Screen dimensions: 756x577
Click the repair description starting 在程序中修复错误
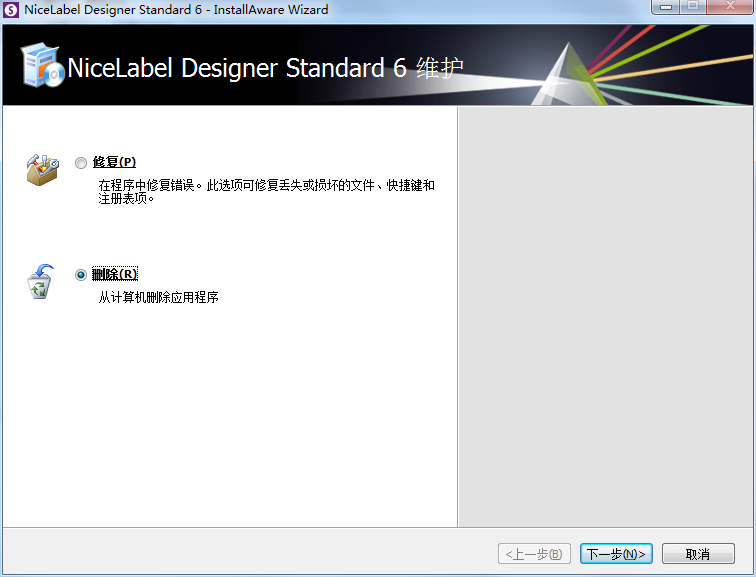[x=267, y=191]
